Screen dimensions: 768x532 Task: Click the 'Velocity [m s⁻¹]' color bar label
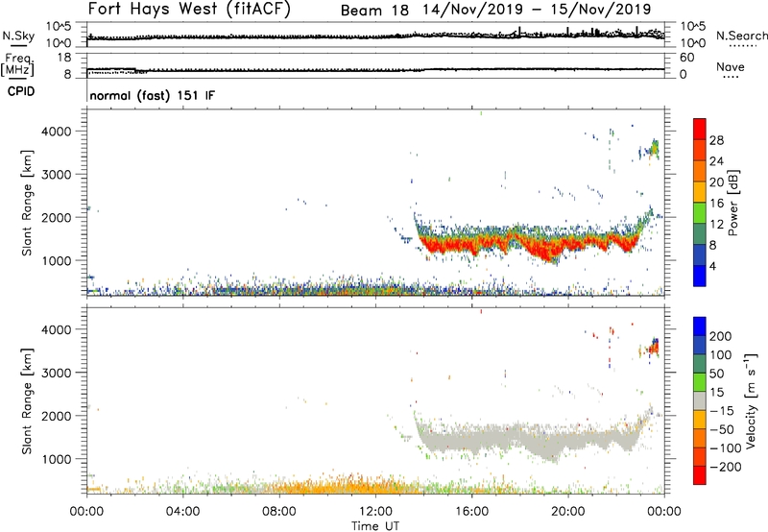coord(751,400)
